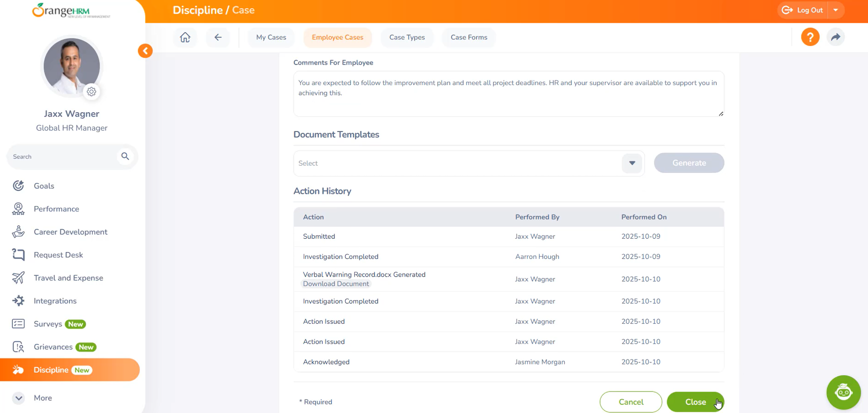
Task: Open the chatbot assistant icon
Action: click(x=843, y=392)
